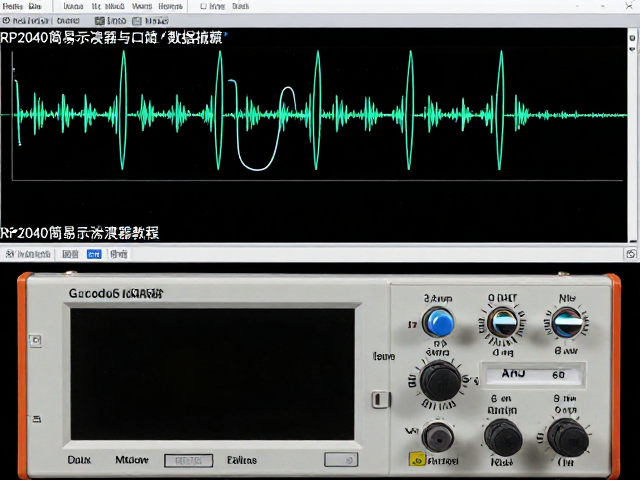Click the round clock icon starting the toolbar
Viewport: 640px width, 480px height.
pos(6,20)
